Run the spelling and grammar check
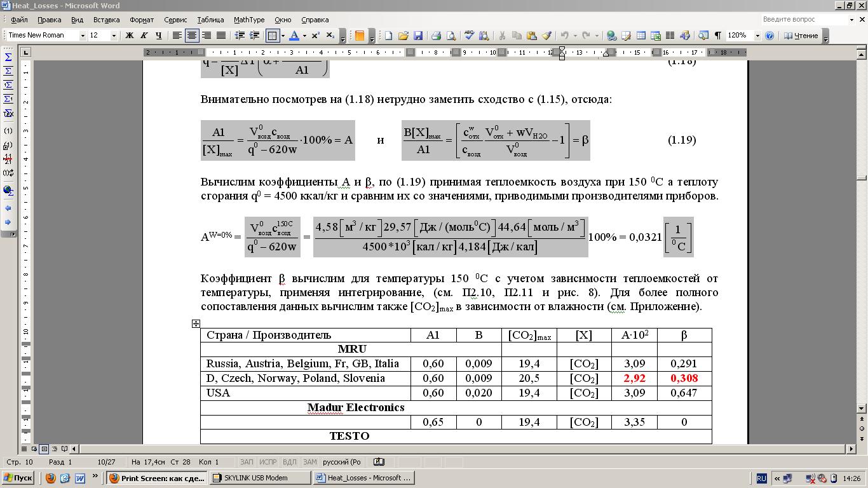The height and width of the screenshot is (488, 868). (469, 36)
